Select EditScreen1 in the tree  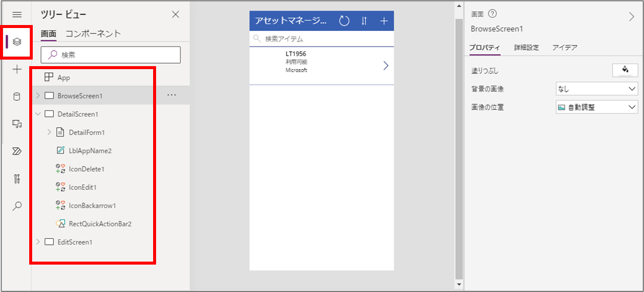pyautogui.click(x=75, y=242)
